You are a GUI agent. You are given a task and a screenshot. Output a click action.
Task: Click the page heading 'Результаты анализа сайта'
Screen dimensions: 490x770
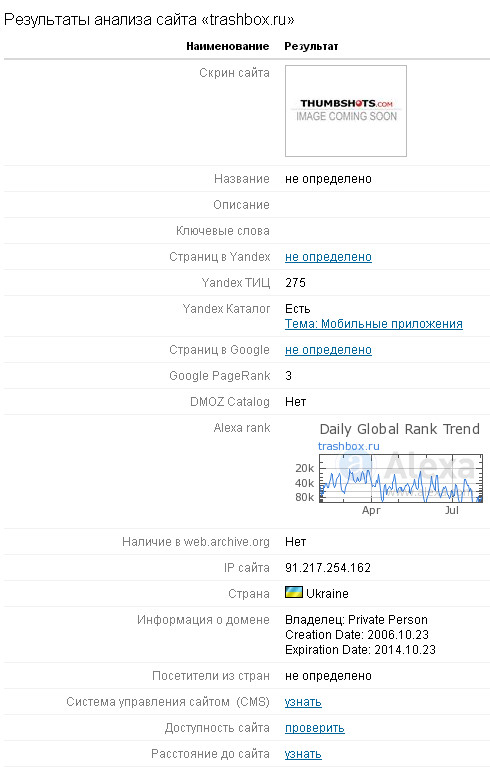click(101, 20)
